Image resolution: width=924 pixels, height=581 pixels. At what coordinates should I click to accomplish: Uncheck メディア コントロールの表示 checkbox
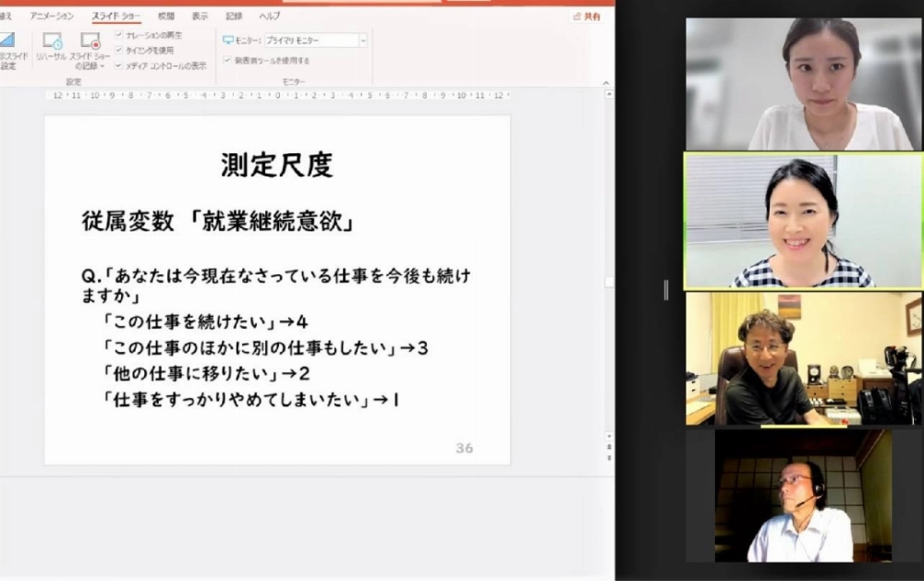(x=119, y=66)
